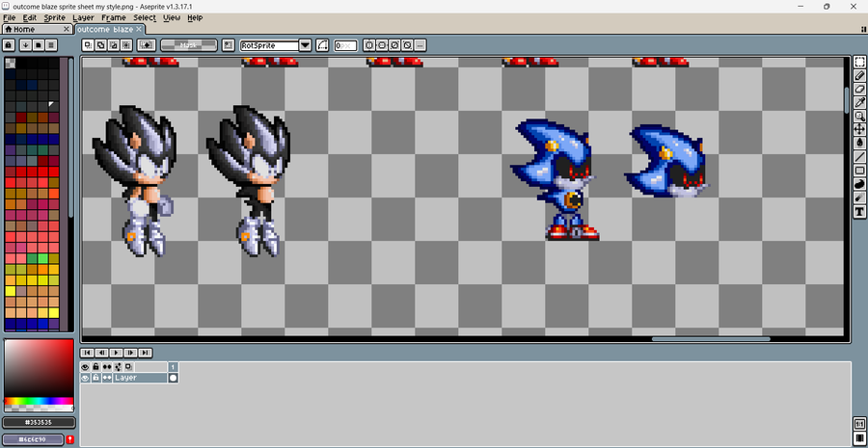Go to first frame
868x448 pixels.
click(87, 353)
